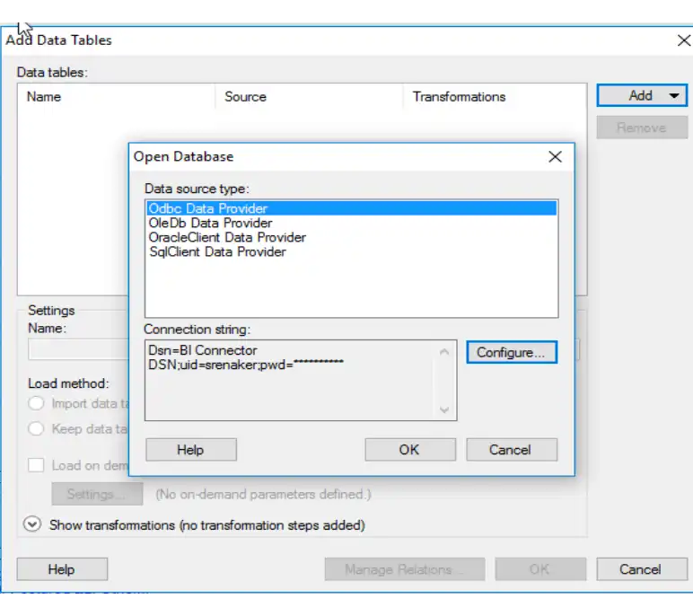Select Odbc Data Provider in list
The width and height of the screenshot is (693, 616).
208,208
